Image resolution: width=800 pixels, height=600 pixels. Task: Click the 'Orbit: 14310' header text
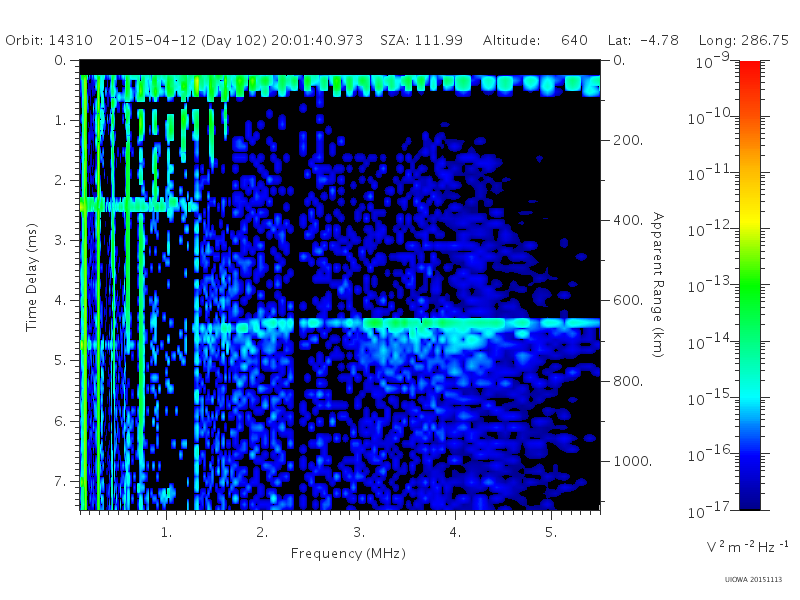[49, 40]
